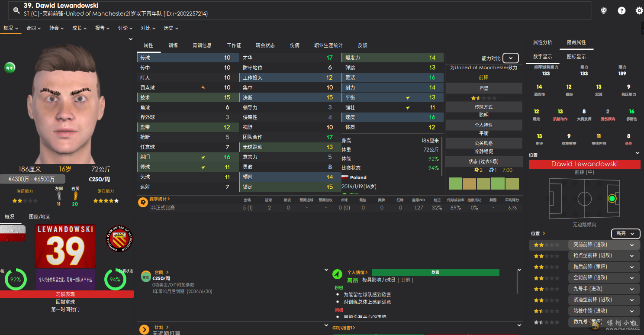Switch to the 伤病 tab
The height and width of the screenshot is (335, 644).
pyautogui.click(x=295, y=45)
